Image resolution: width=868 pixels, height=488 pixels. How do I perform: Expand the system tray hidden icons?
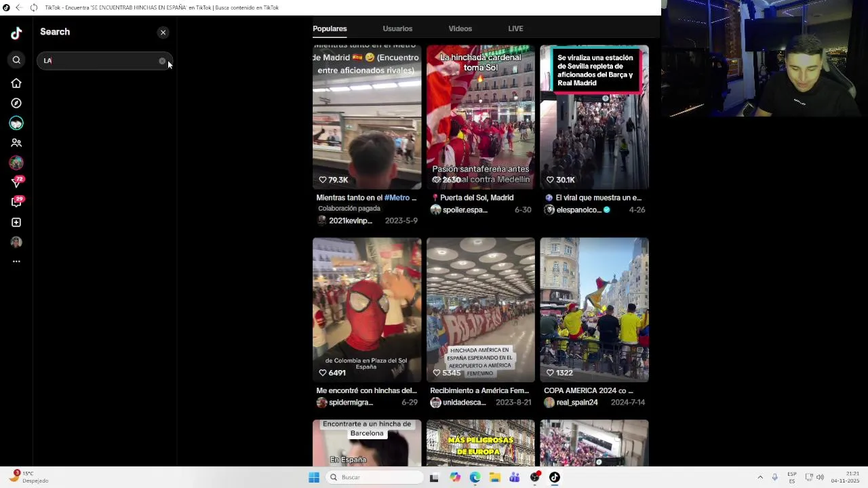coord(760,478)
